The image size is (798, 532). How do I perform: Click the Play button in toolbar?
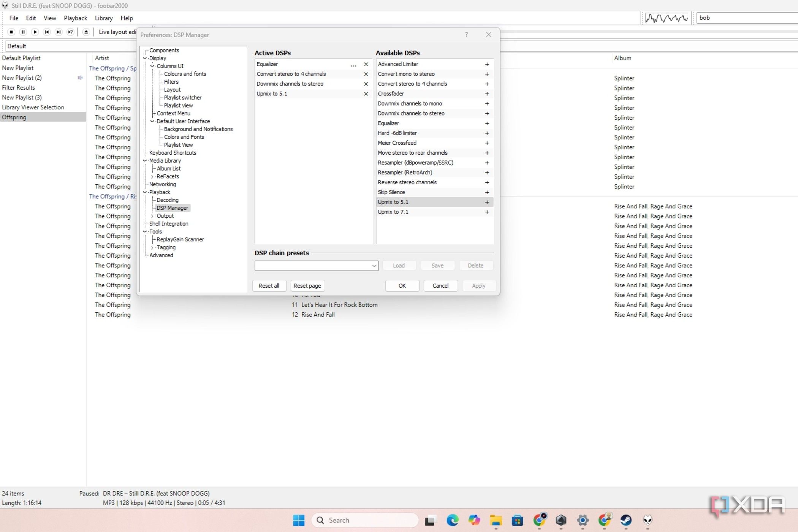(35, 32)
